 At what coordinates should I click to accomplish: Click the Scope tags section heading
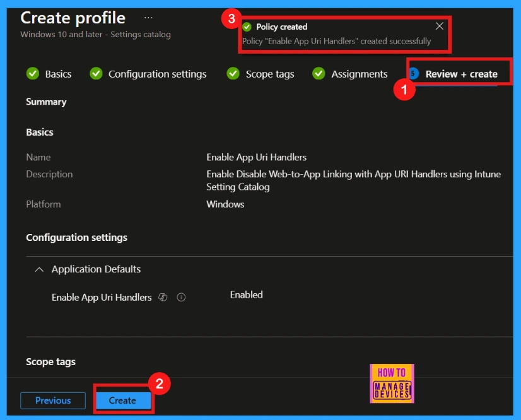pos(51,361)
